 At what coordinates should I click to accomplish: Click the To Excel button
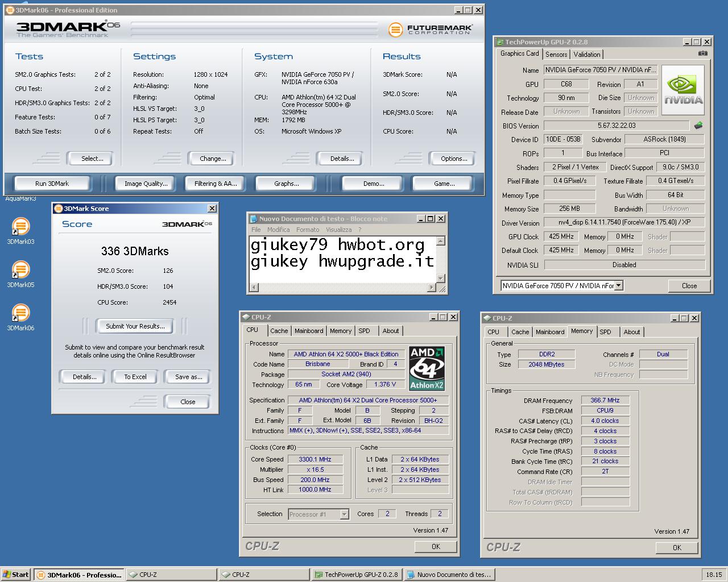[135, 377]
